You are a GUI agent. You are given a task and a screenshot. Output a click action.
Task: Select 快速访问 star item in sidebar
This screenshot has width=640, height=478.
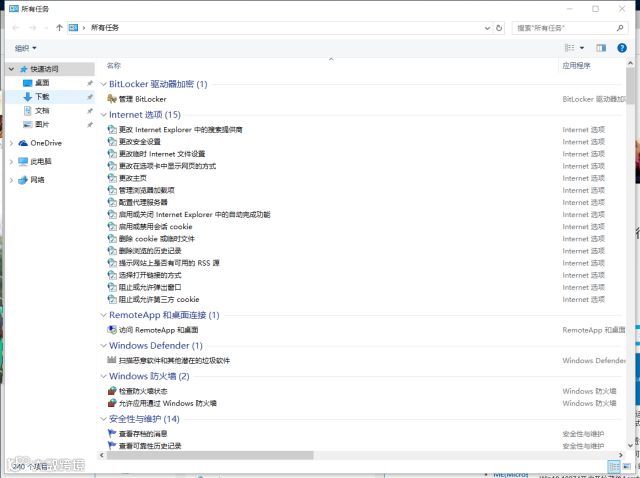click(x=44, y=69)
